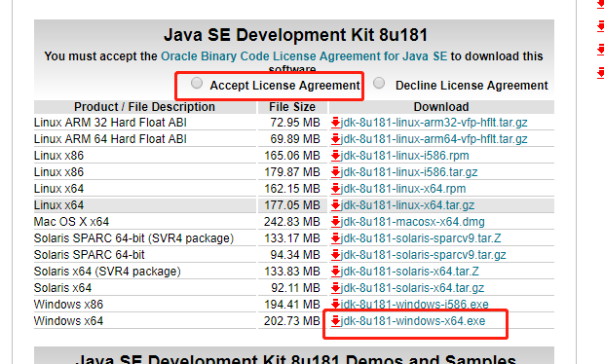
Task: Click download arrow icon beside linux-x64.tar.gz
Action: (335, 205)
